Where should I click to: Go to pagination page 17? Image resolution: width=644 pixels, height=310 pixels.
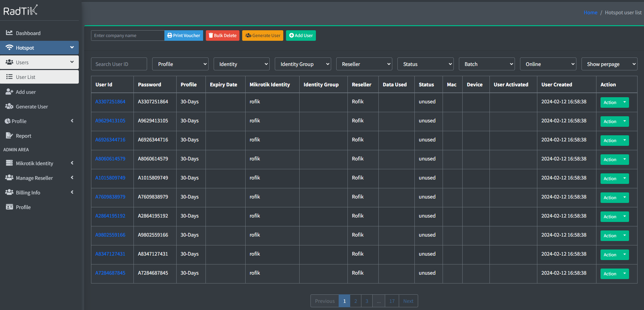(392, 301)
